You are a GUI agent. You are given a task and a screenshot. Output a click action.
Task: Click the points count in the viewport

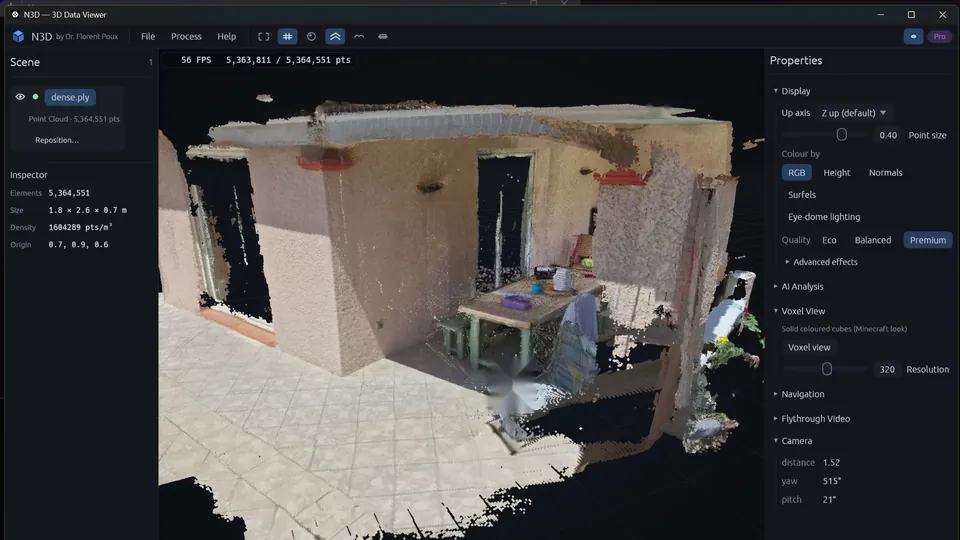(x=288, y=60)
